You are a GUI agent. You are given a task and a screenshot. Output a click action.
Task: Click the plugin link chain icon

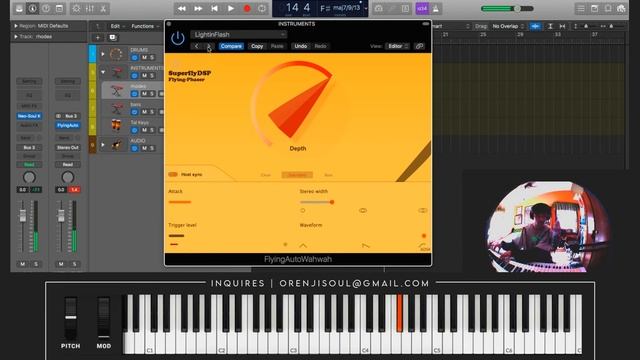[x=419, y=46]
